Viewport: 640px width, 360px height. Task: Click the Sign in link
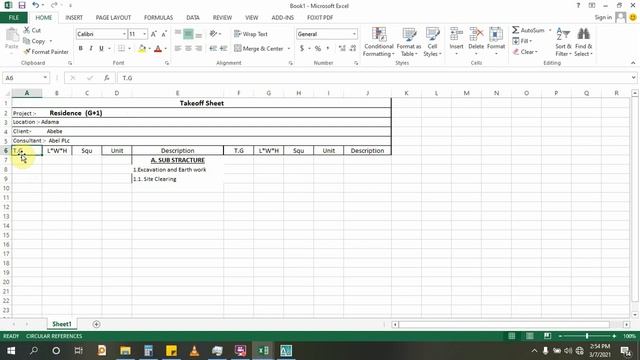point(603,17)
